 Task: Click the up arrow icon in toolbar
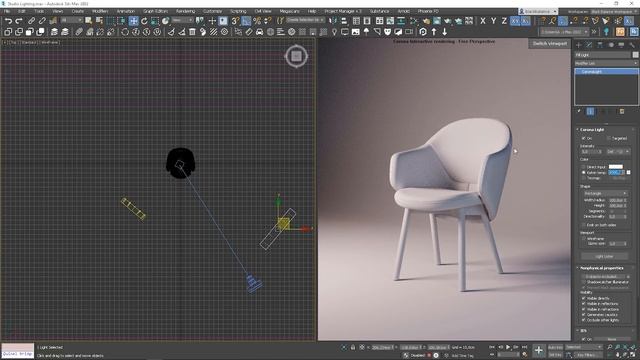pos(434,31)
